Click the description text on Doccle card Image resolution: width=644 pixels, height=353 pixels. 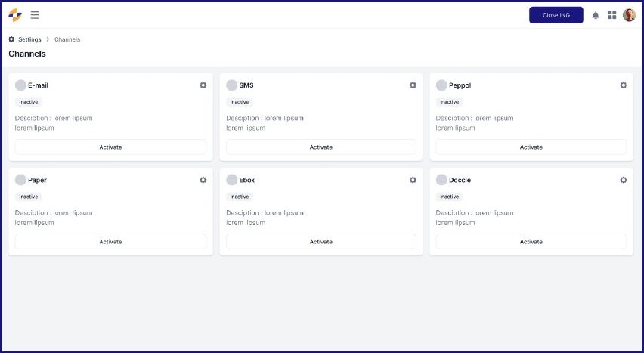(x=475, y=218)
